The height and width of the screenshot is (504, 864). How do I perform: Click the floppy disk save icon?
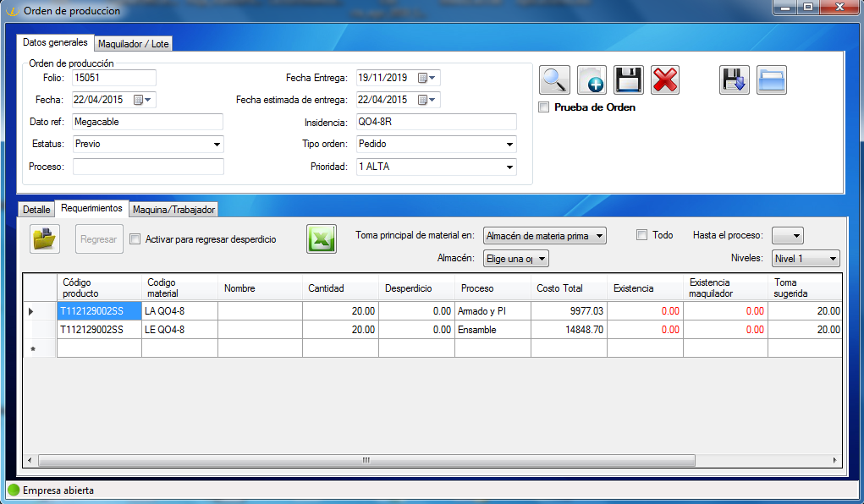point(629,80)
